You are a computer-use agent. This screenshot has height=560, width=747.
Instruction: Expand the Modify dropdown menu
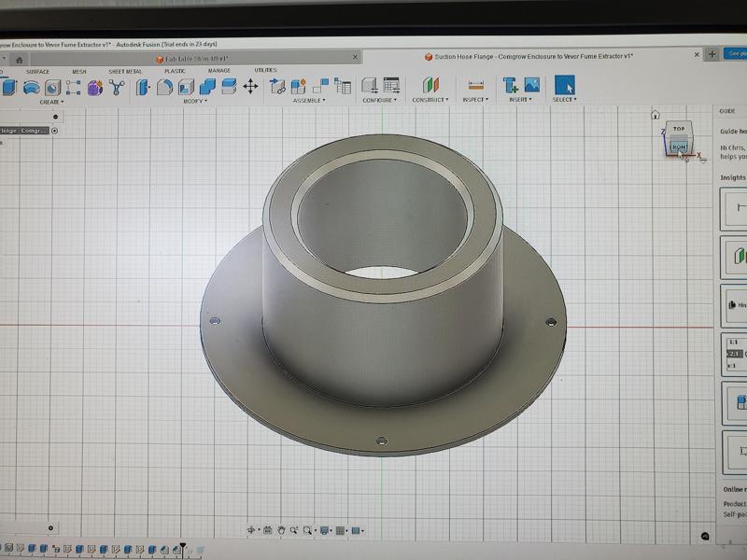194,101
